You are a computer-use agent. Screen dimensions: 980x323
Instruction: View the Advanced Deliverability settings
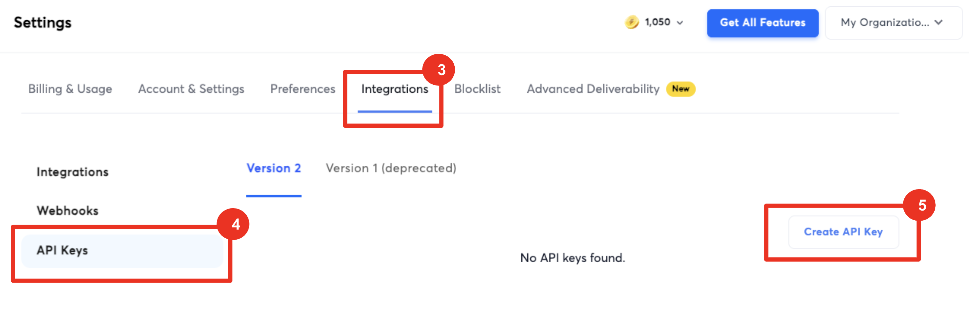pyautogui.click(x=593, y=89)
